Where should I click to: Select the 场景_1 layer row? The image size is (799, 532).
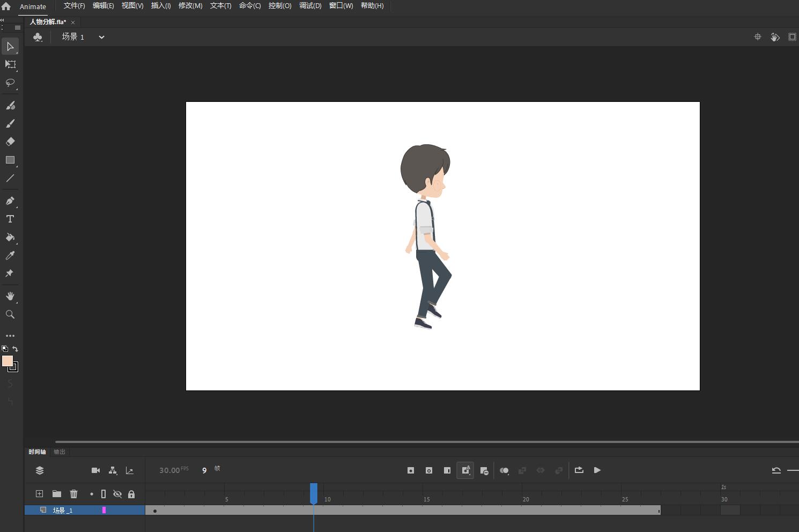point(85,511)
